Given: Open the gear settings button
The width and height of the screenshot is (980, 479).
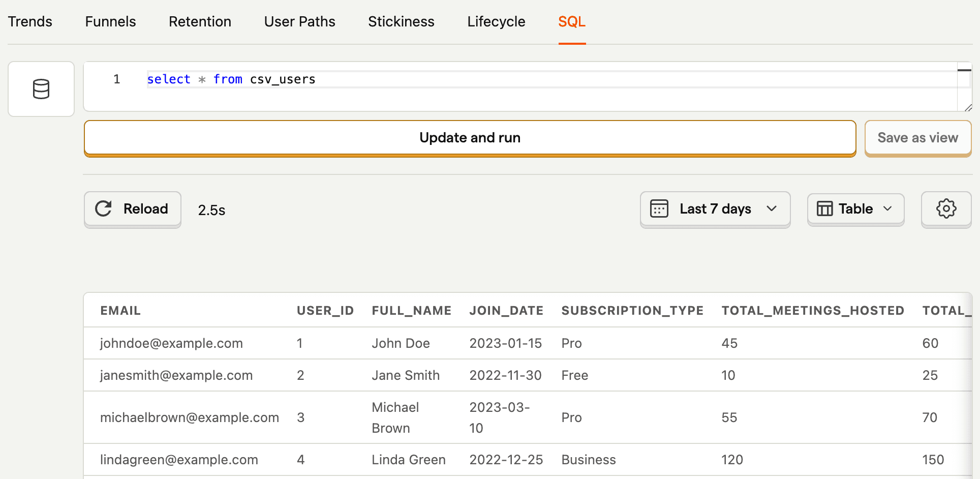Looking at the screenshot, I should click(x=946, y=209).
